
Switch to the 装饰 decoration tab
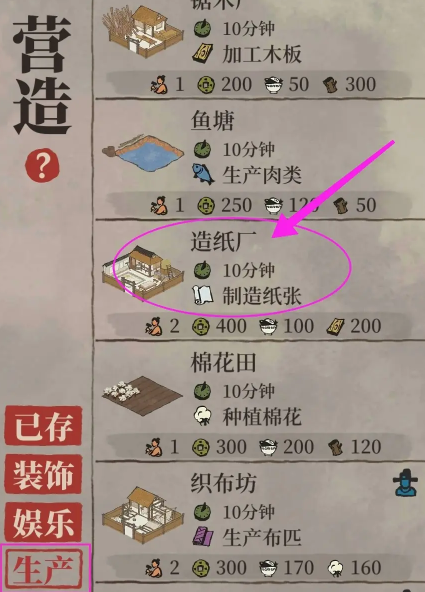pyautogui.click(x=43, y=474)
